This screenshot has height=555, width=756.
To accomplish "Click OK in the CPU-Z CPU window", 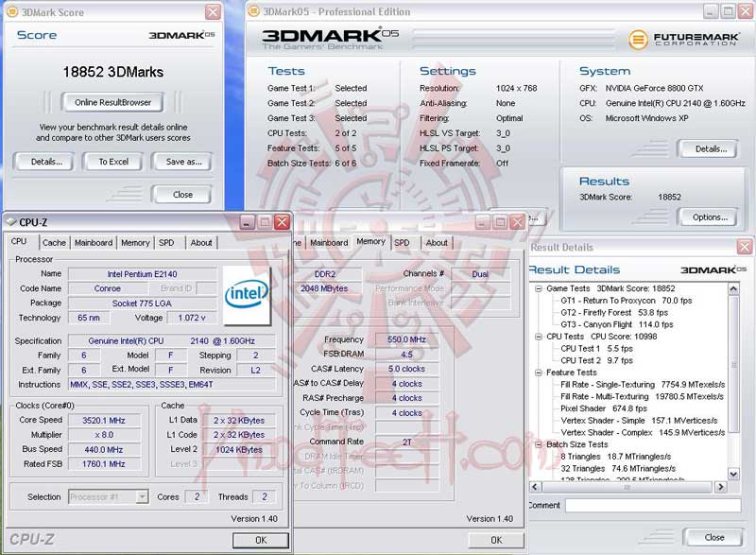I will tap(261, 540).
